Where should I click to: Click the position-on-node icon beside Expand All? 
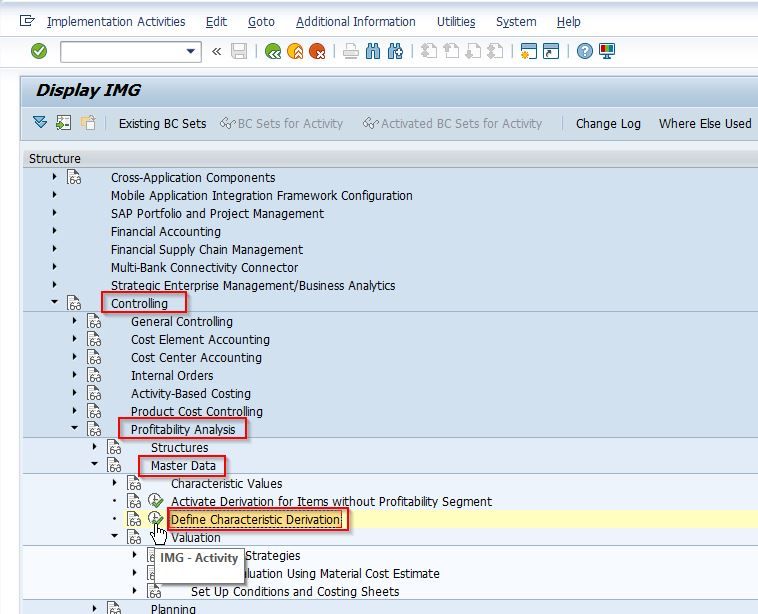click(63, 123)
